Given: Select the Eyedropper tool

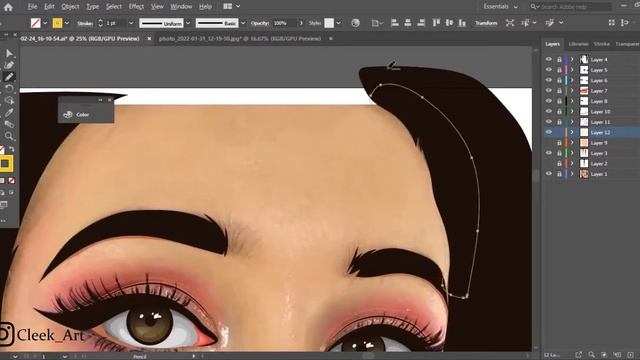Looking at the screenshot, I should [9, 112].
